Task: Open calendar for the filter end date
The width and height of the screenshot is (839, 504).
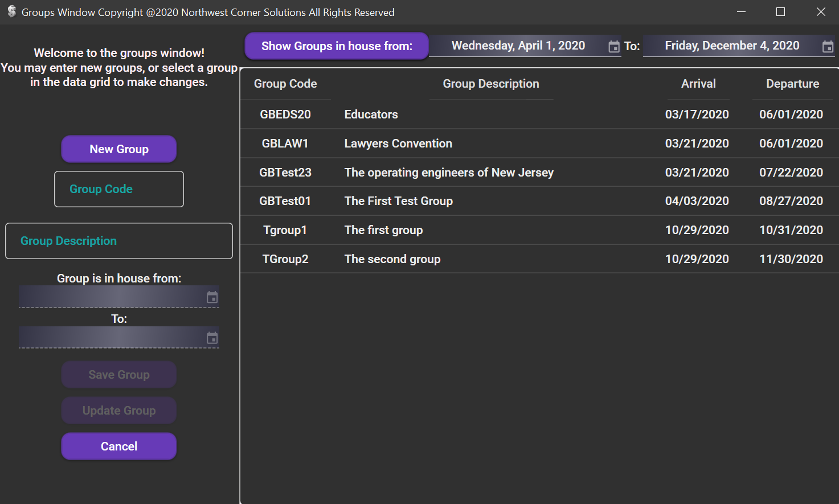Action: (828, 47)
